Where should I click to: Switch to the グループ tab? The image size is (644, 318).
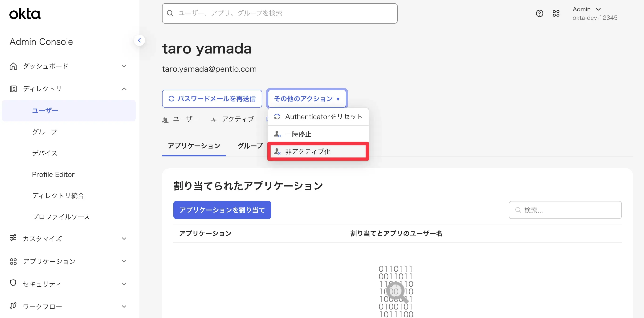tap(250, 146)
